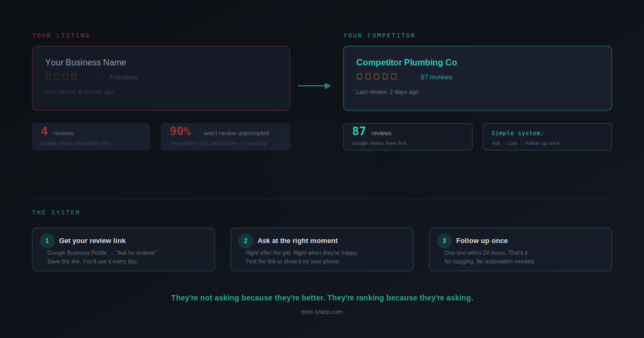This screenshot has width=644, height=338.
Task: Open the Simple system card
Action: [x=547, y=137]
